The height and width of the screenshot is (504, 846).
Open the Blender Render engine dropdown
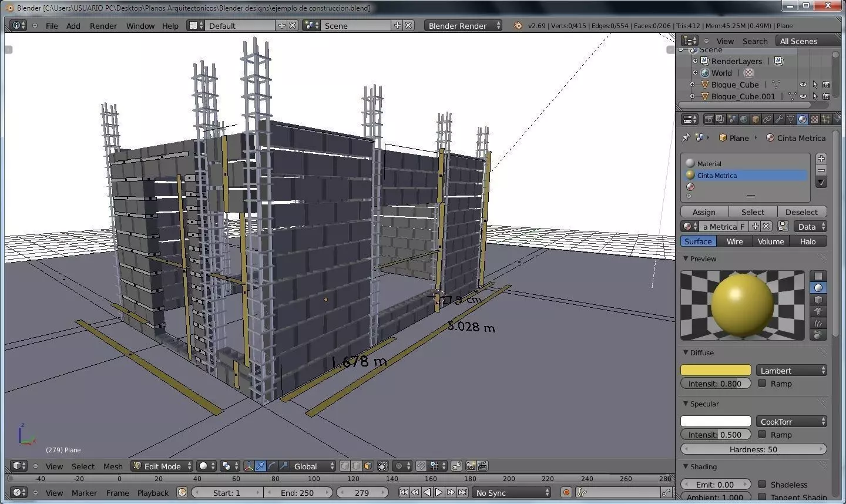click(x=463, y=25)
